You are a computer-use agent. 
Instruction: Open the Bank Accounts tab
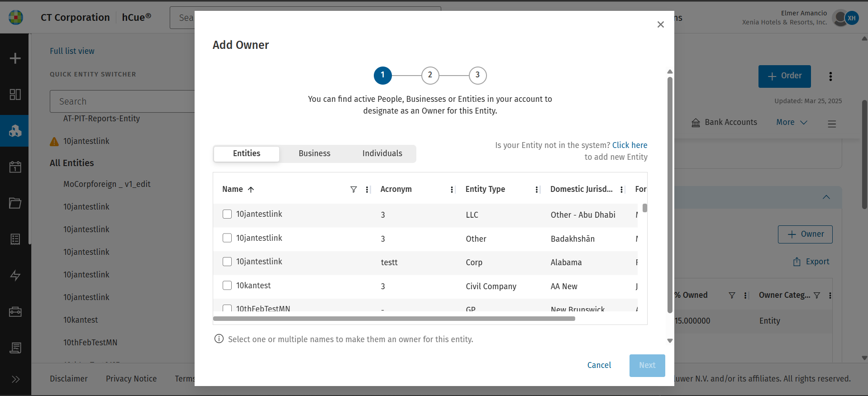pyautogui.click(x=724, y=123)
